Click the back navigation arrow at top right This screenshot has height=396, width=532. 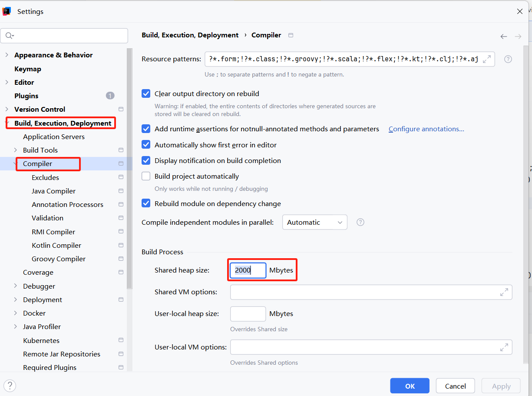pos(503,37)
